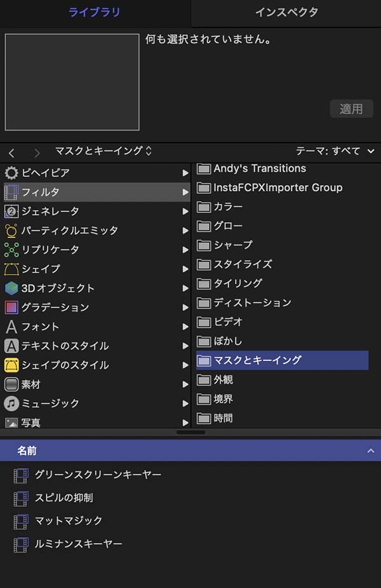Click the カラー folder icon
This screenshot has height=588, width=381.
click(x=204, y=207)
